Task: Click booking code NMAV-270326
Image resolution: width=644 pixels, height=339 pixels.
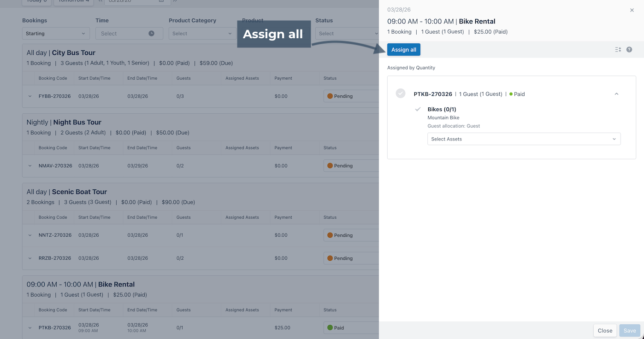Action: tap(55, 166)
